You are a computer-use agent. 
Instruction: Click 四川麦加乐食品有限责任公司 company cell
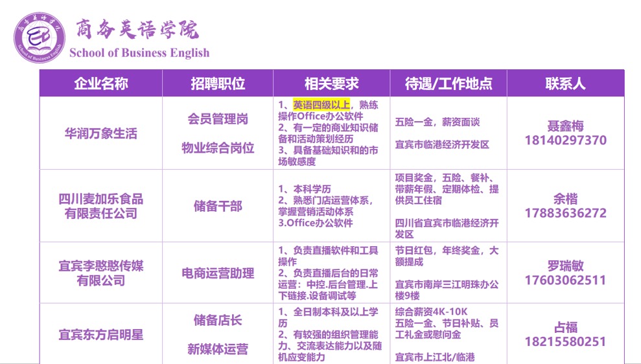coord(101,206)
